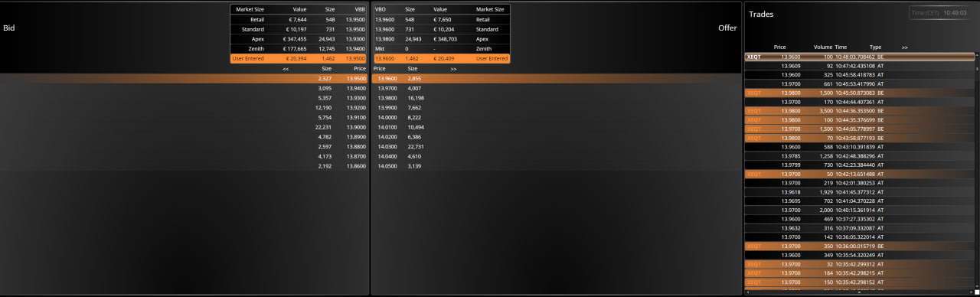Select XEQT trade at 10:44:05.778997
Viewport: 980px width, 297px height.
point(859,129)
